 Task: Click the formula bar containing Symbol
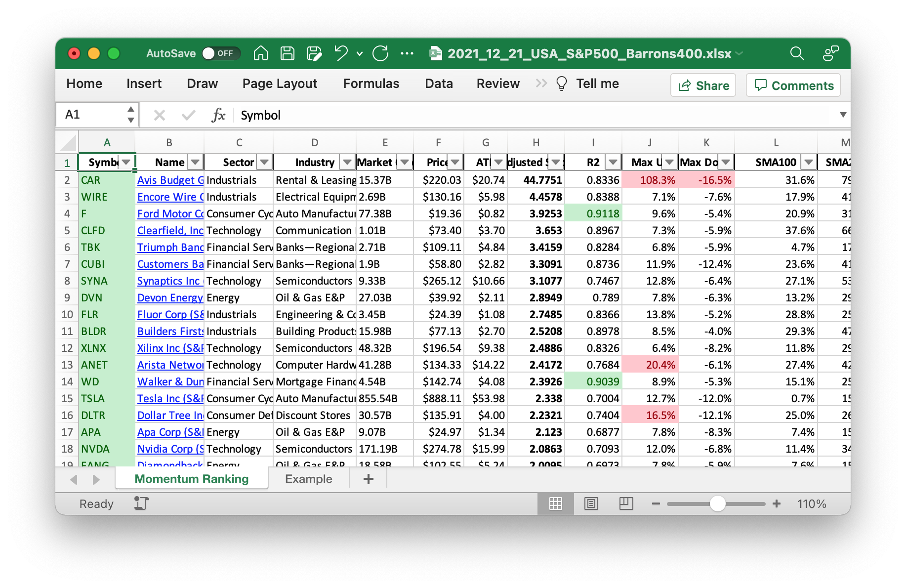536,115
